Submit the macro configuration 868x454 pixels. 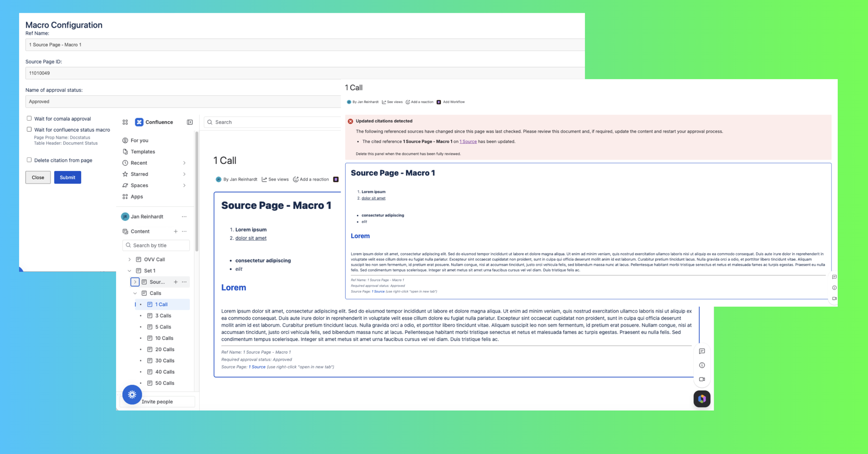67,177
